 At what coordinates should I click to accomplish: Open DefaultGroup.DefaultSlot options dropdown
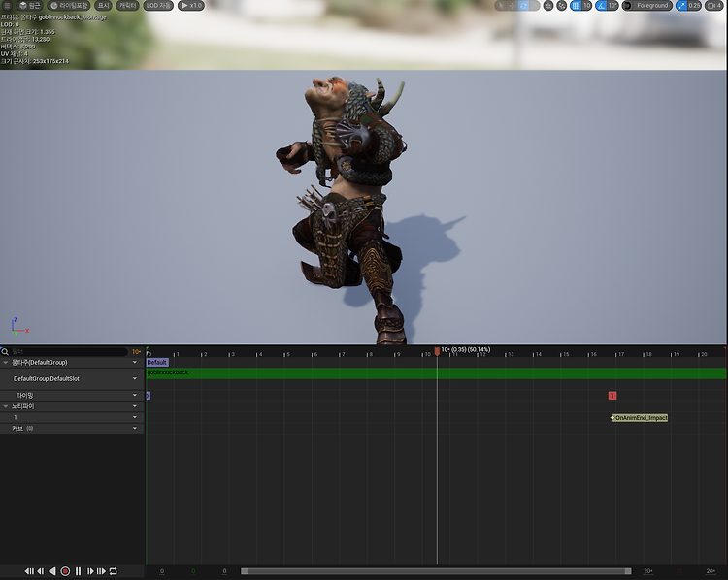[135, 378]
